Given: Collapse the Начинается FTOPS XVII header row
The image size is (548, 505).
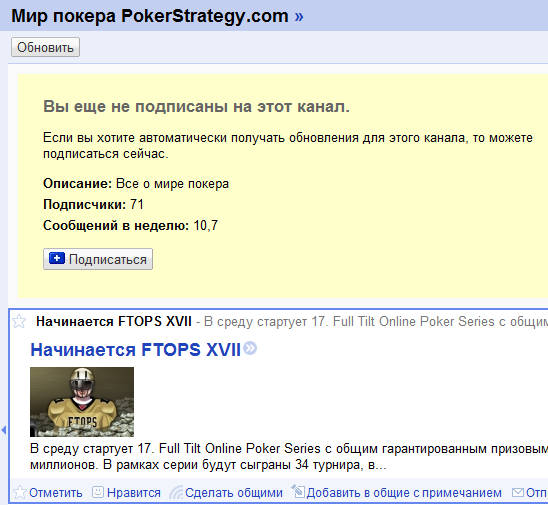Looking at the screenshot, I should click(x=280, y=321).
